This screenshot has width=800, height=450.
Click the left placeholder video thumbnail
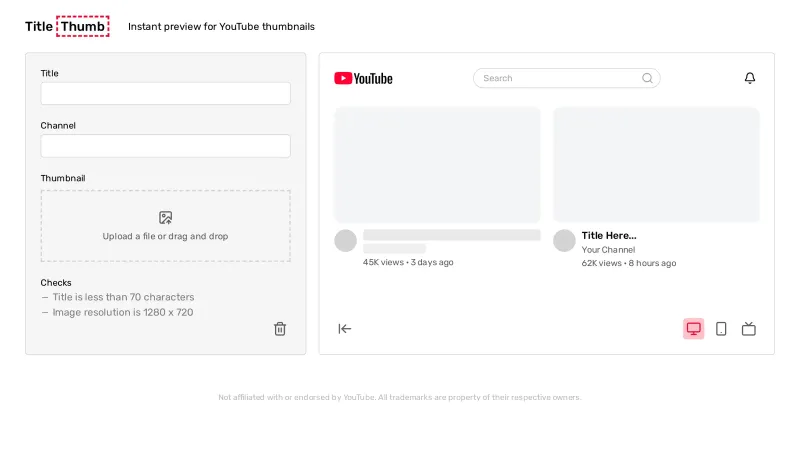point(437,164)
